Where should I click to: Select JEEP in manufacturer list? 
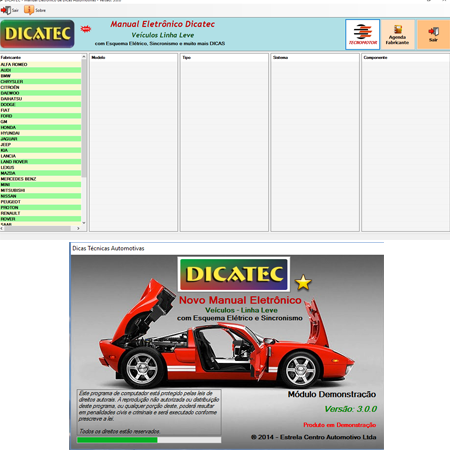[40, 144]
